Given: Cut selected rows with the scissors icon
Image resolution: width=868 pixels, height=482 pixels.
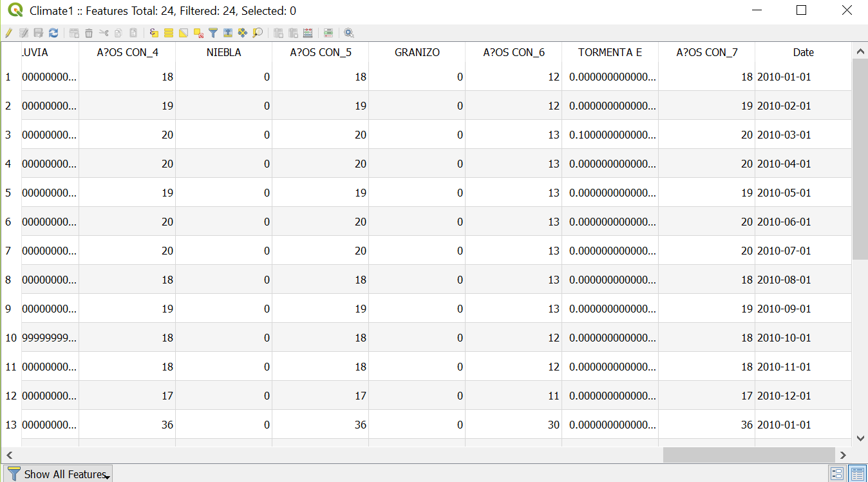Looking at the screenshot, I should [x=104, y=33].
